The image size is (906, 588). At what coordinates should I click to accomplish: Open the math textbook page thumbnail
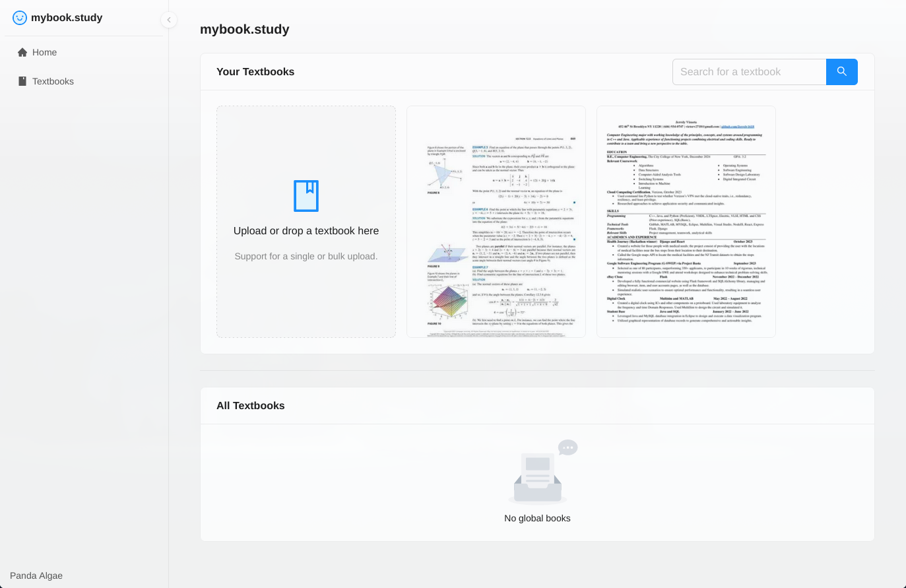point(496,222)
